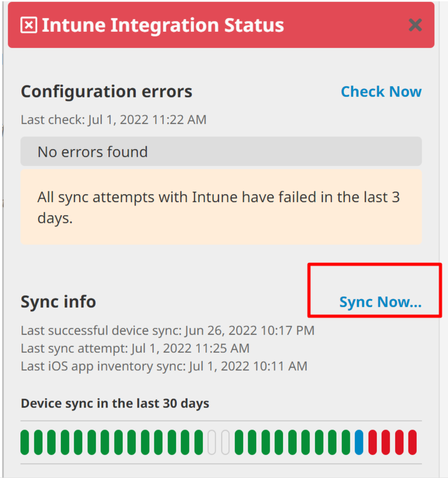Click the Last successful device sync line
Image resolution: width=448 pixels, height=478 pixels.
[167, 330]
